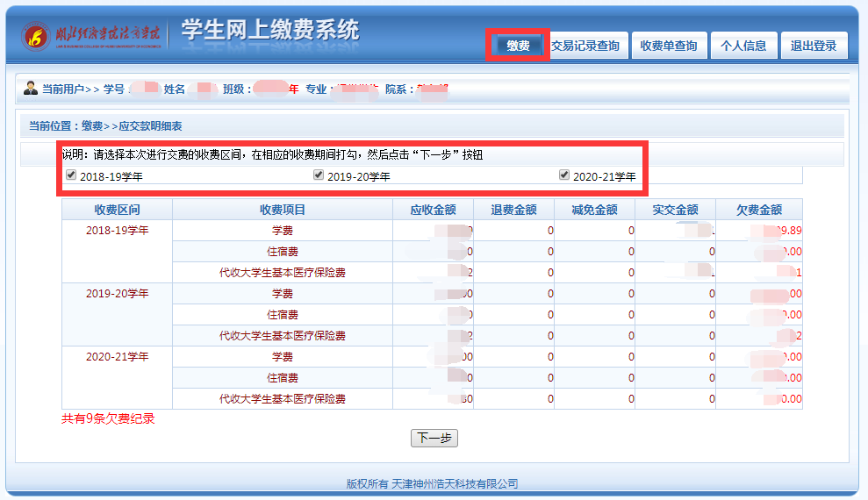Select the 2018-19学年 学费 row item

[282, 231]
